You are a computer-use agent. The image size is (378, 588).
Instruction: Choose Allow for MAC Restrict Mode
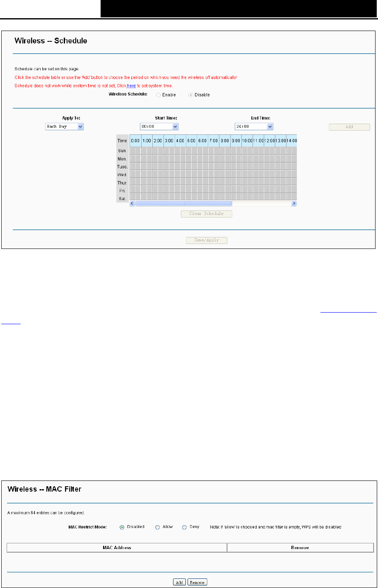pyautogui.click(x=157, y=527)
